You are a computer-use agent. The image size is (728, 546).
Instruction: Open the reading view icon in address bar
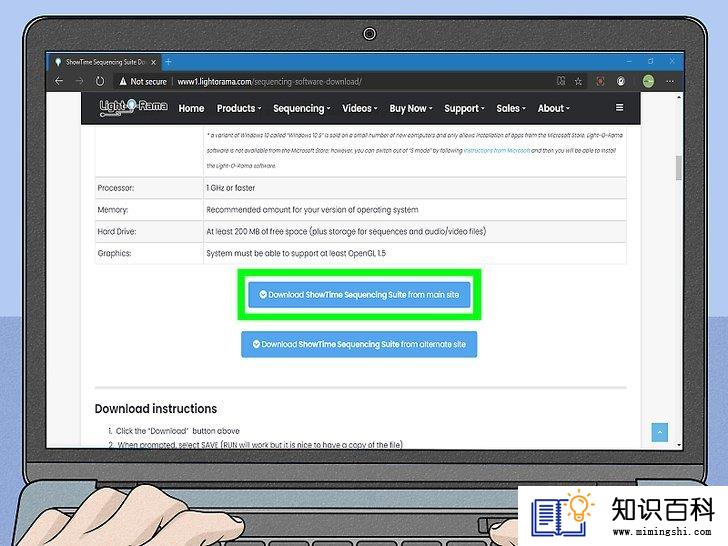coord(561,81)
